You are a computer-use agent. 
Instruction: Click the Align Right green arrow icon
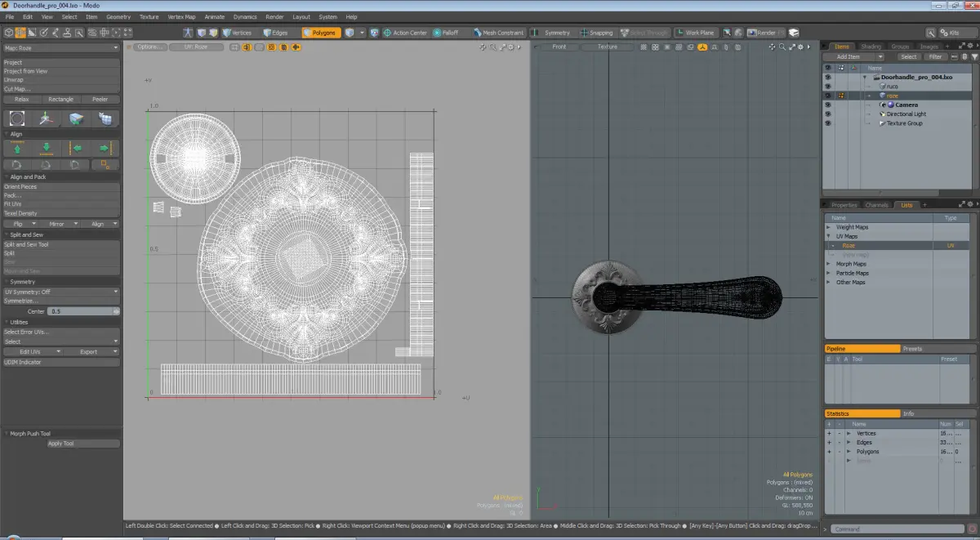click(x=105, y=148)
